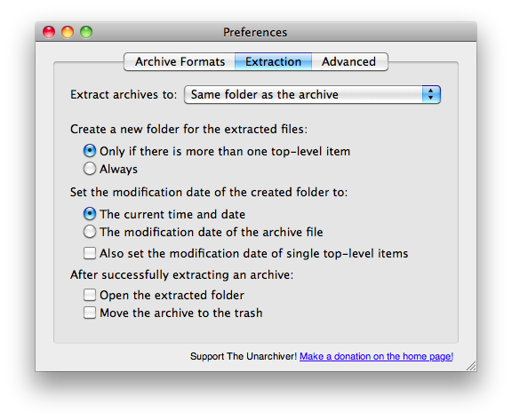This screenshot has height=420, width=512.
Task: Minimize the Preferences window using yellow button
Action: coord(68,32)
